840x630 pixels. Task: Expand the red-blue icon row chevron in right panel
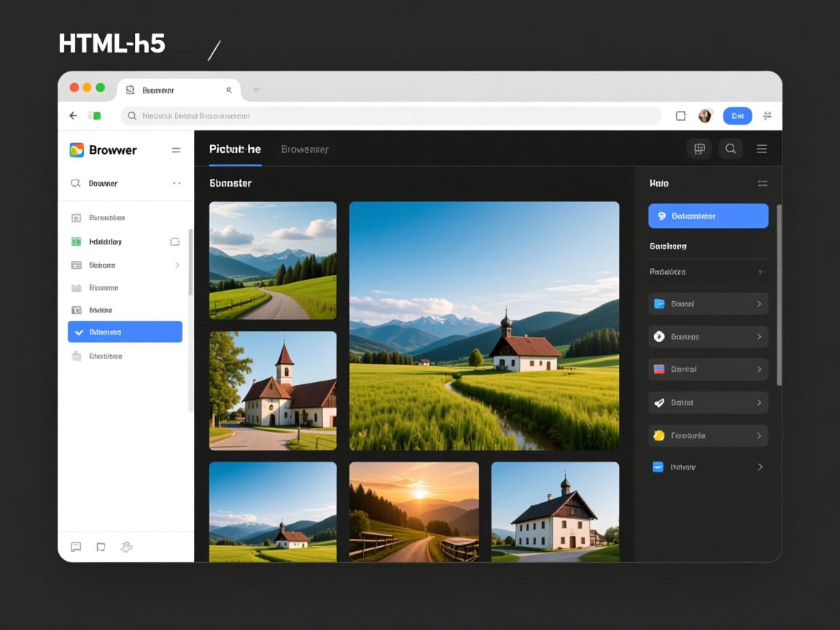(759, 370)
